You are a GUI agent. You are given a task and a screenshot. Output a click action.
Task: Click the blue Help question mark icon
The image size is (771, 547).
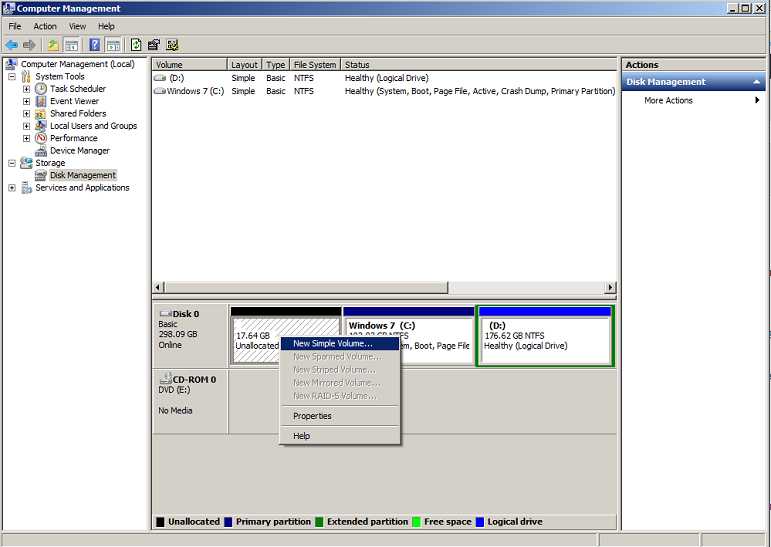click(94, 45)
